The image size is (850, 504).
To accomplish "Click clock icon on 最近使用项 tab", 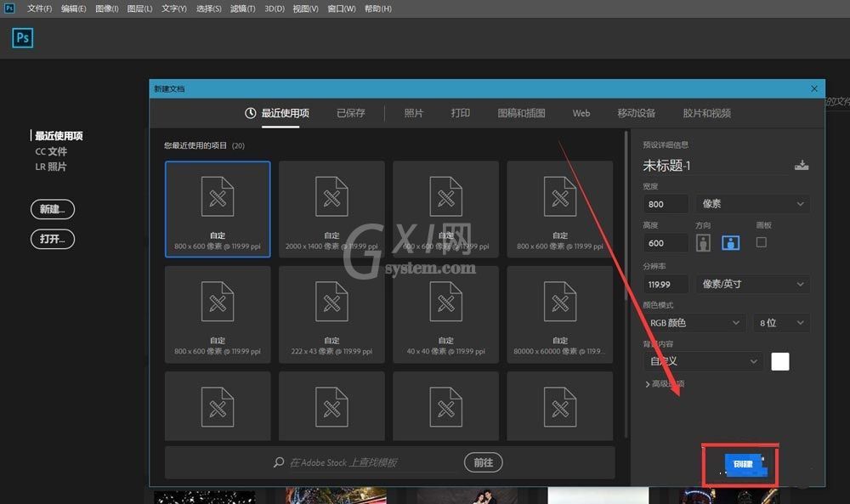I will tap(250, 113).
